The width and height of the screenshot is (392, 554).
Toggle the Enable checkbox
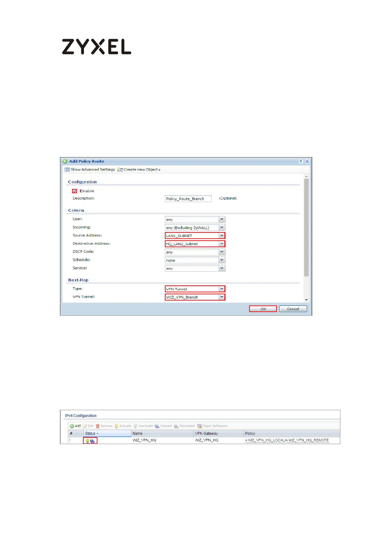tap(75, 191)
